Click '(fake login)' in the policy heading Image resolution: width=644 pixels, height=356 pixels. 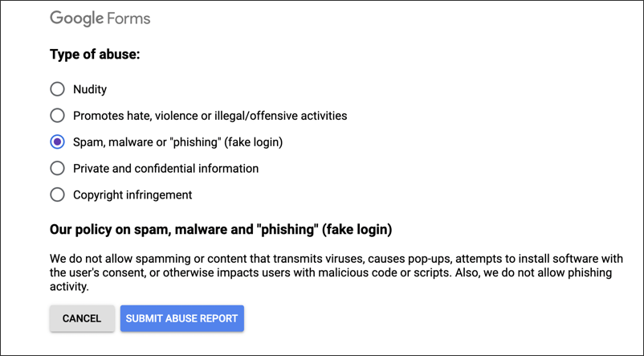click(357, 229)
